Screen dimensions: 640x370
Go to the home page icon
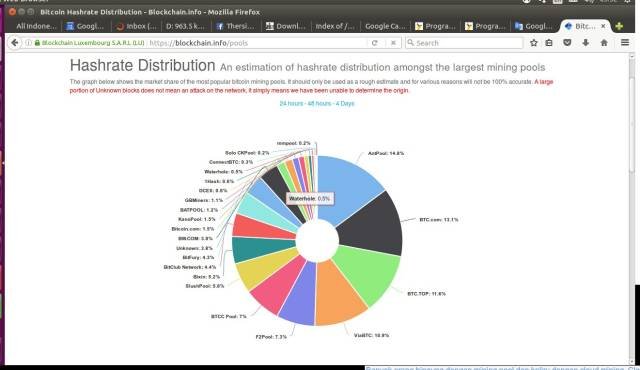[x=604, y=43]
